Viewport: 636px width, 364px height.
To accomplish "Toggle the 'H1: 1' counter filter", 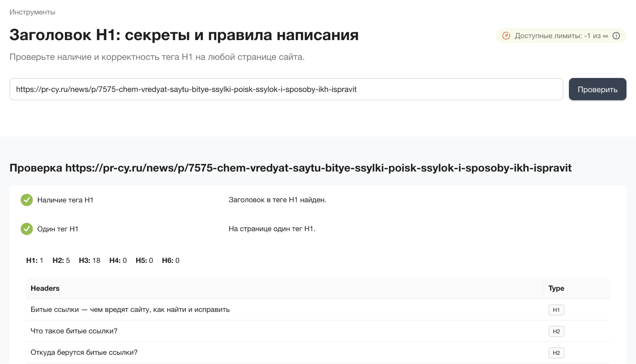I will coord(34,260).
